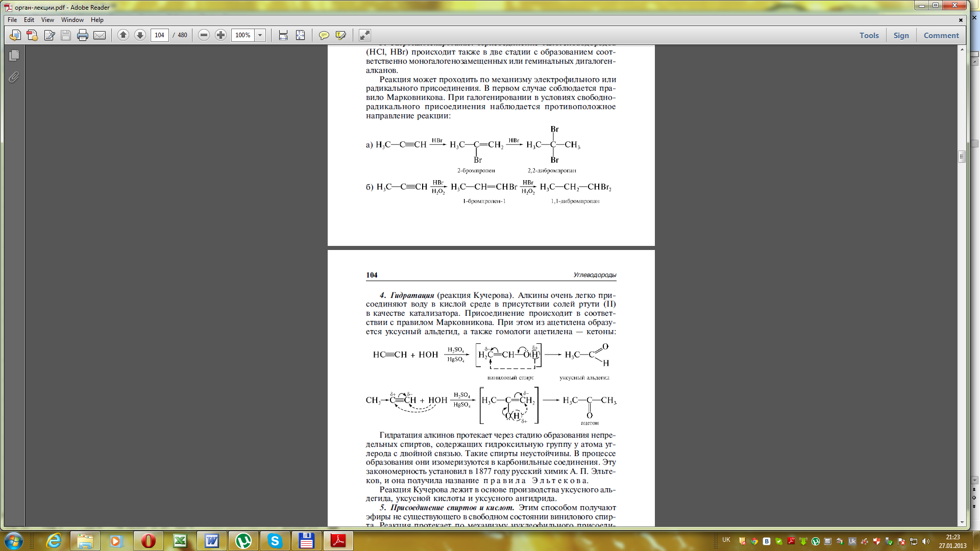Screen dimensions: 980x551
Task: Click the network connection tray icon
Action: tap(914, 541)
